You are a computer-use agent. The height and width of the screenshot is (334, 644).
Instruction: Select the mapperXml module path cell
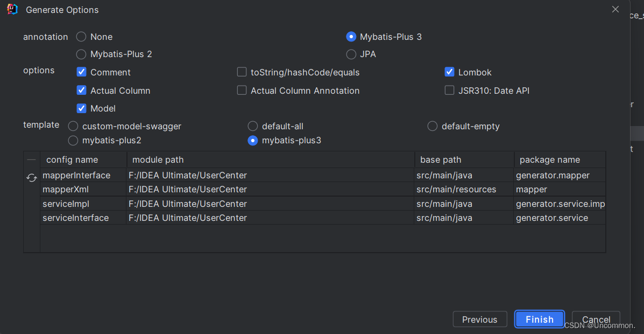coord(270,190)
